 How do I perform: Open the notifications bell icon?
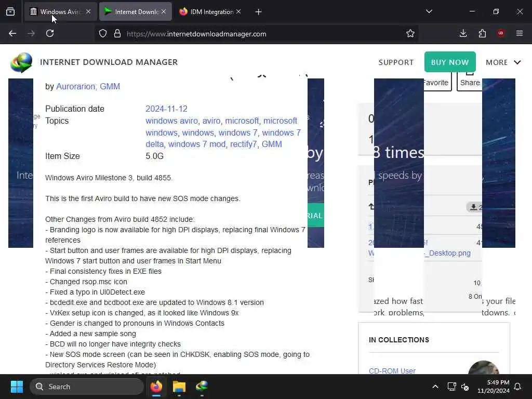point(518,387)
